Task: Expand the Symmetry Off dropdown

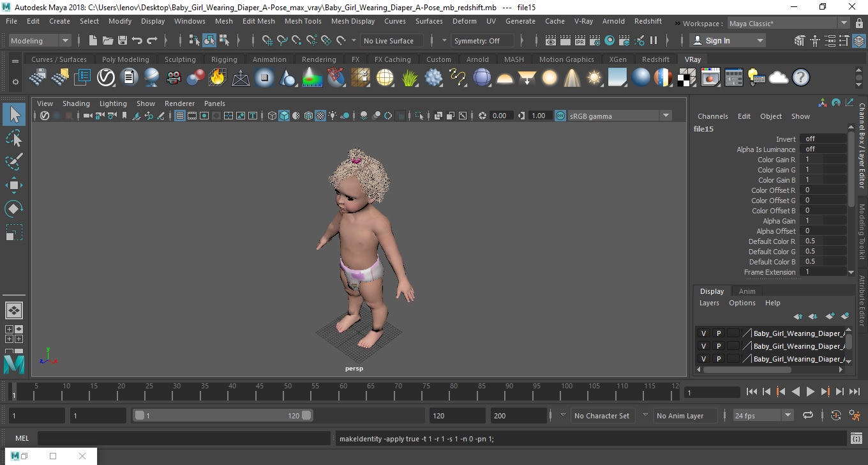Action: tap(483, 40)
